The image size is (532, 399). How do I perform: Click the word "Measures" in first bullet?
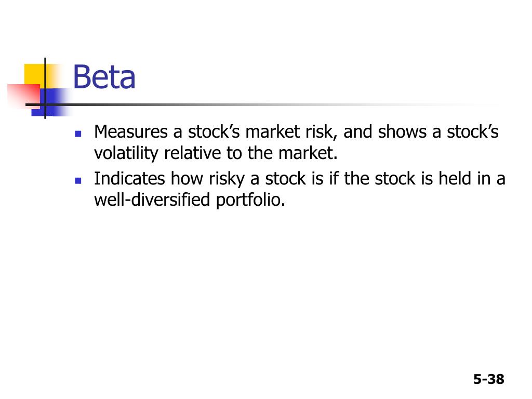(x=130, y=131)
